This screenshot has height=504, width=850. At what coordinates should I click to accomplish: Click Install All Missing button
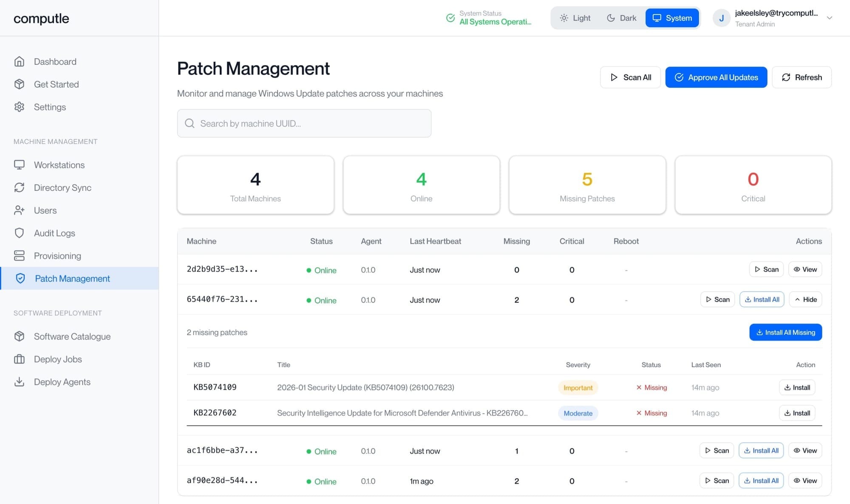(x=785, y=332)
